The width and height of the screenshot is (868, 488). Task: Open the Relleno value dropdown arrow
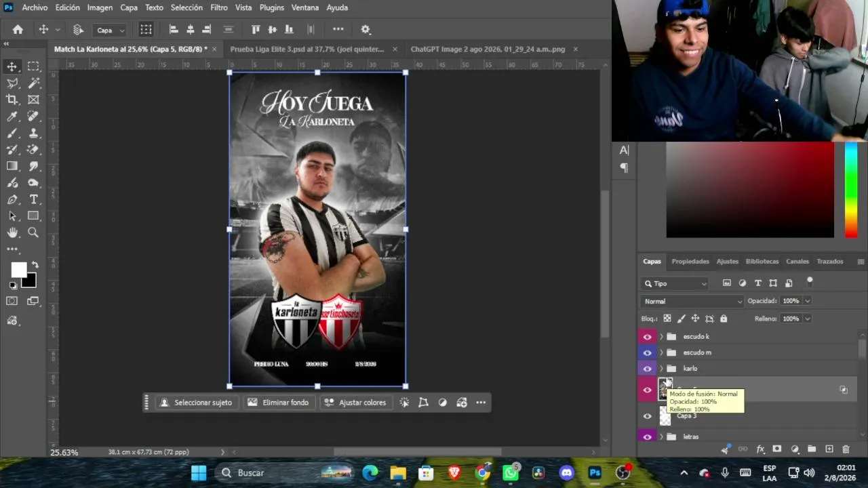click(807, 319)
